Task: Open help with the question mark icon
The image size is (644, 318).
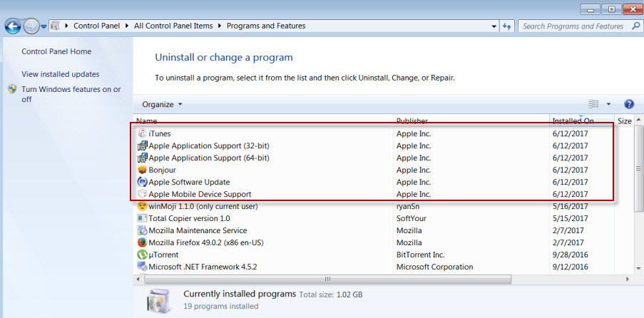Action: [628, 104]
